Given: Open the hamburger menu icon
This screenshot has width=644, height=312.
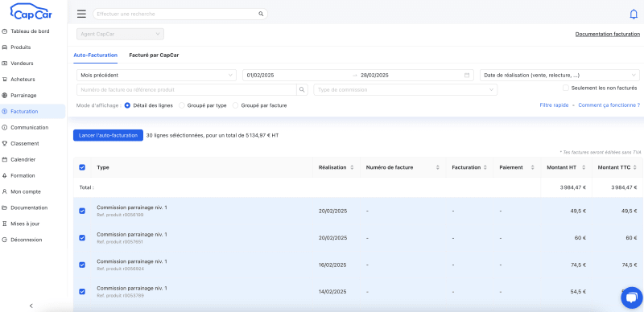Looking at the screenshot, I should (x=82, y=14).
